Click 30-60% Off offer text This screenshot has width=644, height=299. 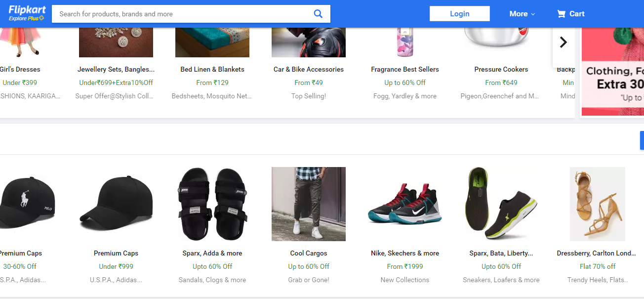click(20, 266)
